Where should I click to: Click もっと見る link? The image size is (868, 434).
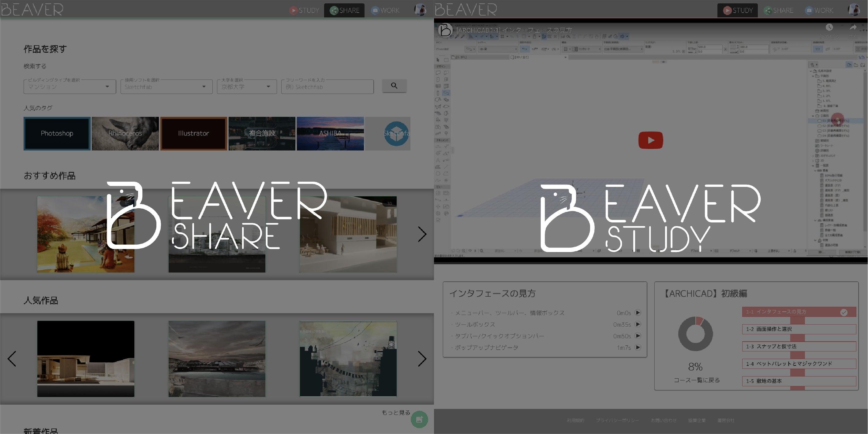[395, 413]
